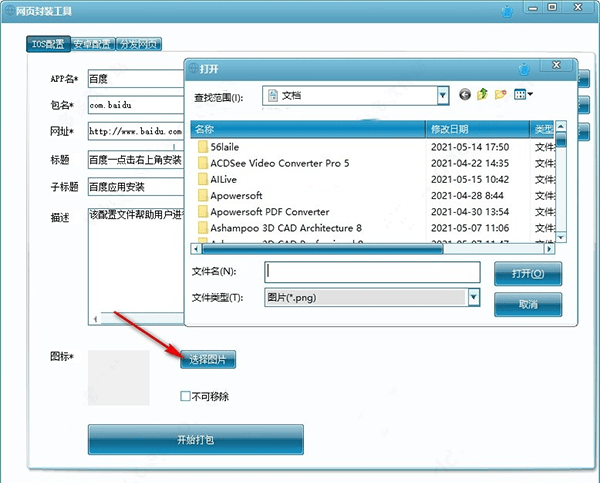The image size is (600, 483).
Task: Minimize the 网页封装工具 window
Action: pos(533,8)
